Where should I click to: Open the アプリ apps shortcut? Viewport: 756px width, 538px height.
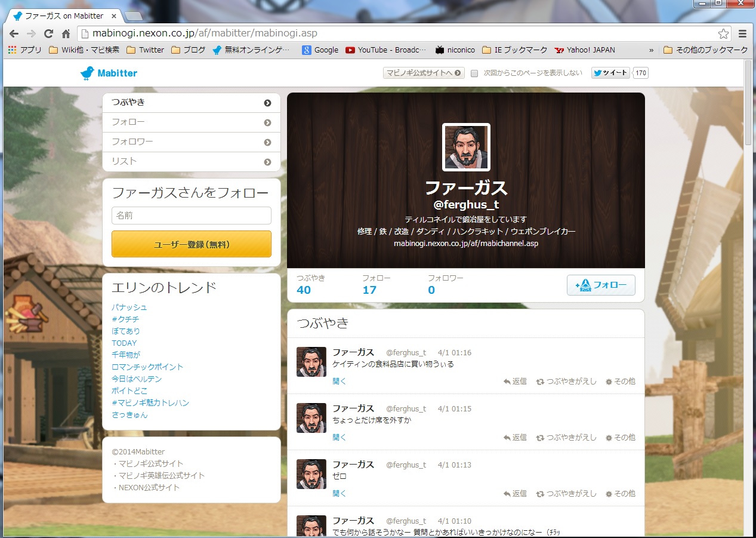pyautogui.click(x=25, y=50)
